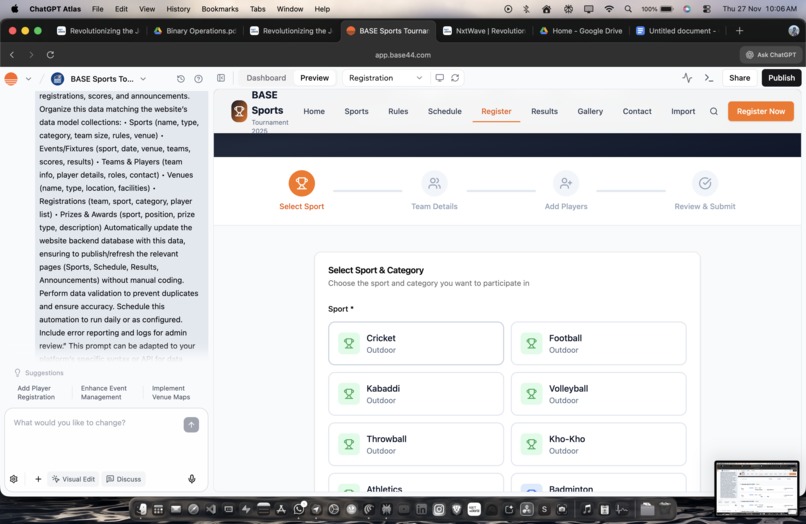Click the Visual Edit button
This screenshot has height=524, width=806.
[x=74, y=479]
